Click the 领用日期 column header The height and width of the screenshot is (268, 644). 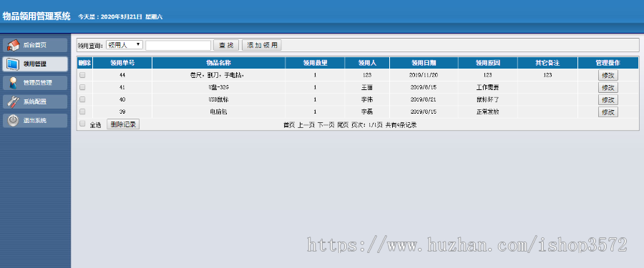click(x=424, y=63)
